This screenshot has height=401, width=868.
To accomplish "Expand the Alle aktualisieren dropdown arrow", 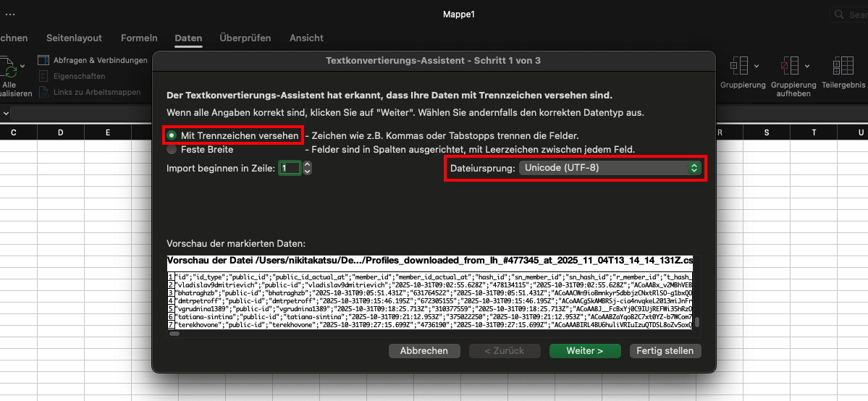I will click(x=22, y=66).
